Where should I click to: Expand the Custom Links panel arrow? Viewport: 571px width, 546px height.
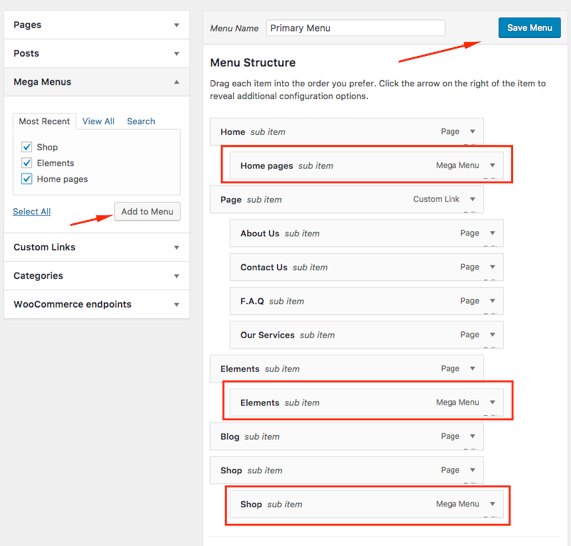177,247
